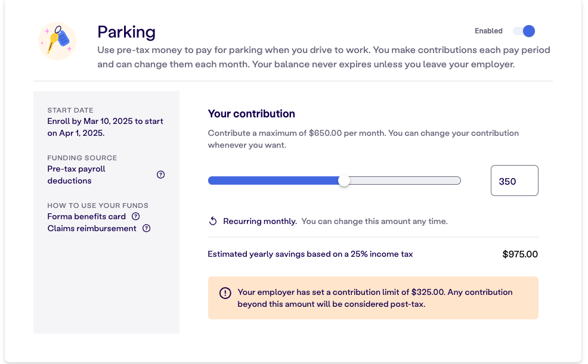Click the contribution amount field showing 350
This screenshot has width=588, height=364.
[x=514, y=181]
